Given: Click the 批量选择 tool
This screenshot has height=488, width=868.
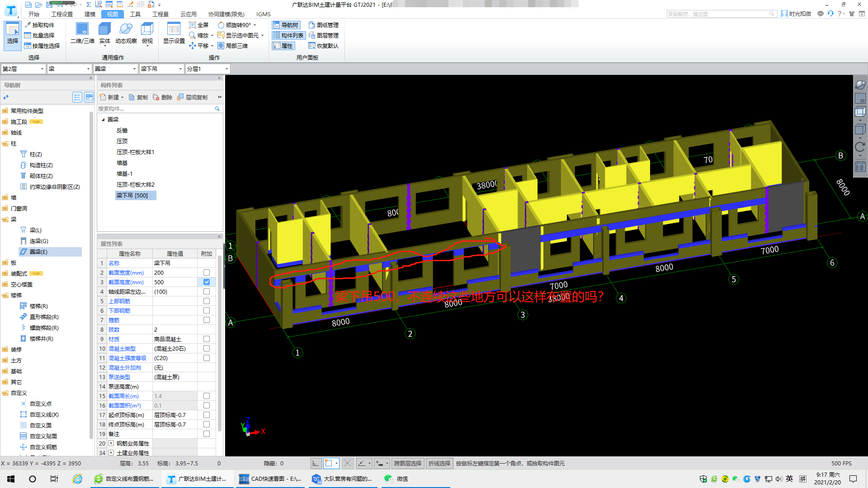Looking at the screenshot, I should coord(39,35).
